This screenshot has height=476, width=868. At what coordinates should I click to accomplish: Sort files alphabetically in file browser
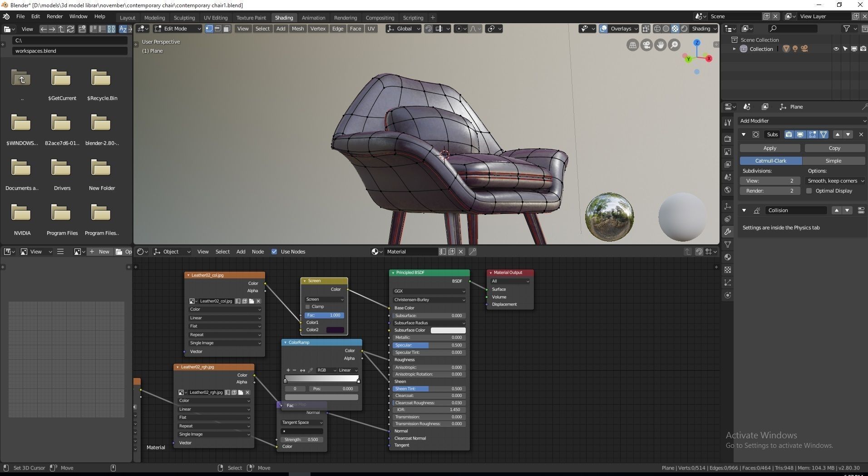(123, 29)
